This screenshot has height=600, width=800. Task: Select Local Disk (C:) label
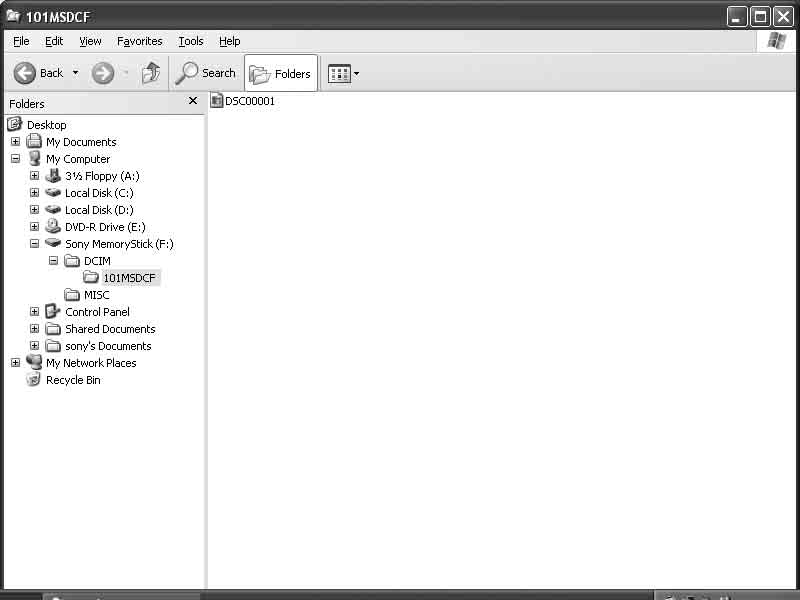(x=99, y=193)
